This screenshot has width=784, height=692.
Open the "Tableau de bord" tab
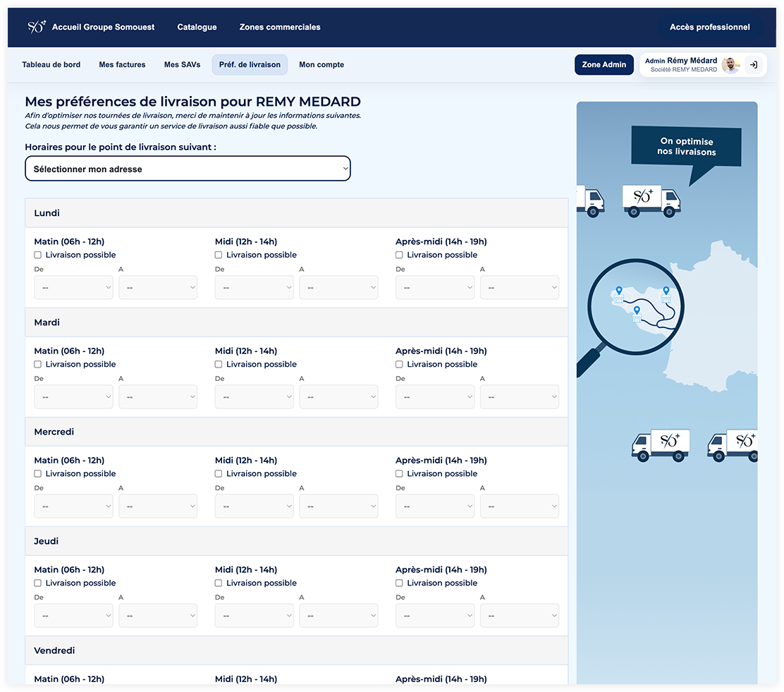pyautogui.click(x=51, y=65)
